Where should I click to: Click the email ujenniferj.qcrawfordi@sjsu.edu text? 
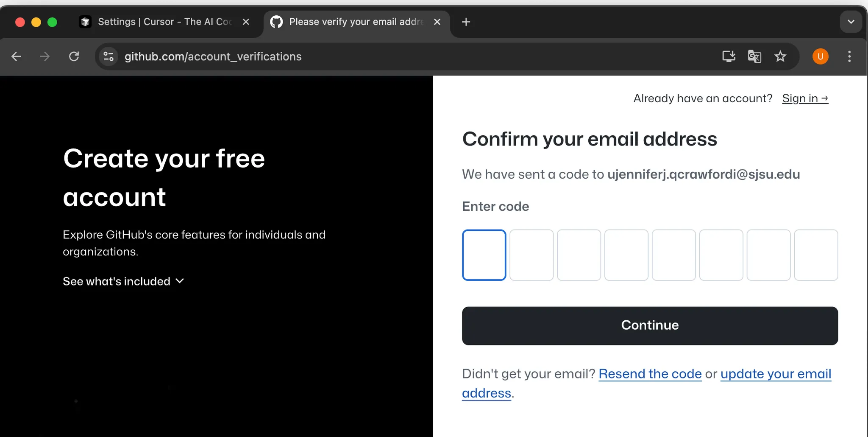[x=704, y=174]
